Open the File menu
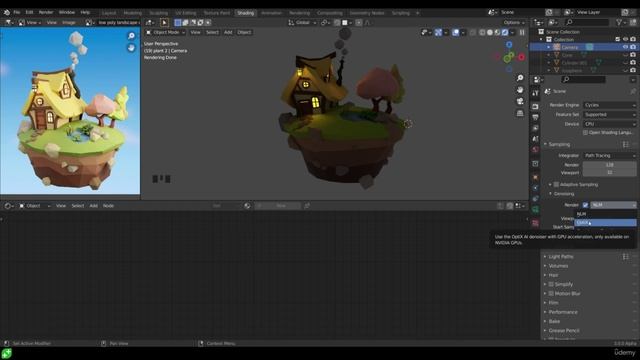The image size is (640, 360). coord(17,12)
